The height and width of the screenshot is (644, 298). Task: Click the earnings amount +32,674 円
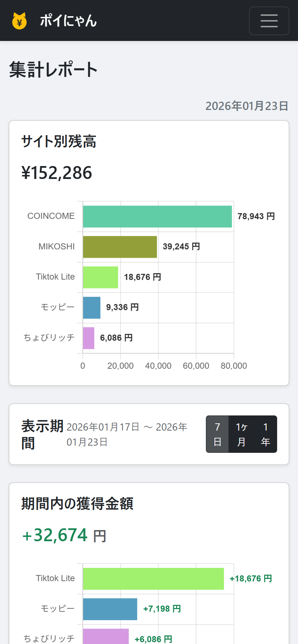point(63,535)
